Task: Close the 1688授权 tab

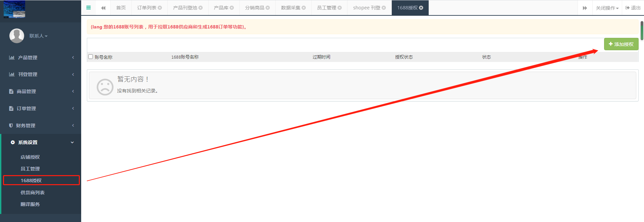Action: [x=421, y=8]
